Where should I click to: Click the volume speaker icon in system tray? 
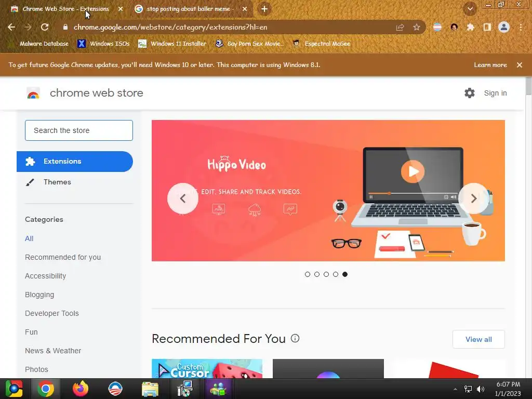(481, 389)
